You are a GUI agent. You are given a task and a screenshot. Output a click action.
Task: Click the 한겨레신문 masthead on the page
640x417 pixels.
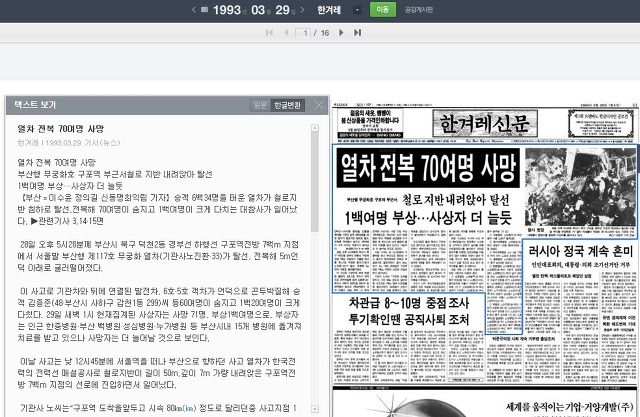484,123
